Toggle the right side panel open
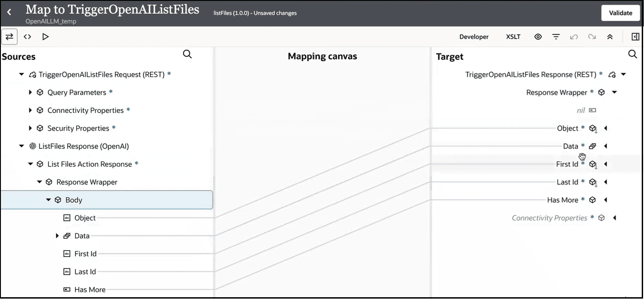Screen dimensions: 644x299 pos(635,37)
